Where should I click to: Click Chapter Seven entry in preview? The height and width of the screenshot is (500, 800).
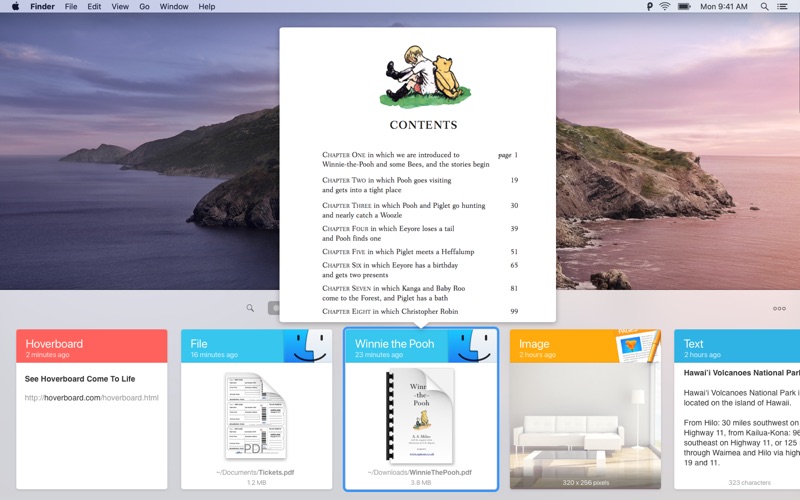420,293
